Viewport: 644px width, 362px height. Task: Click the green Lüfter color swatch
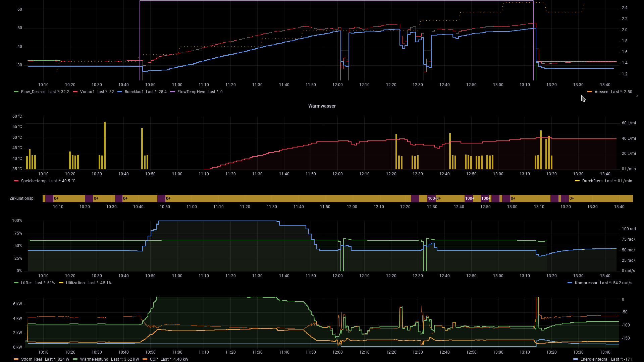tap(16, 283)
